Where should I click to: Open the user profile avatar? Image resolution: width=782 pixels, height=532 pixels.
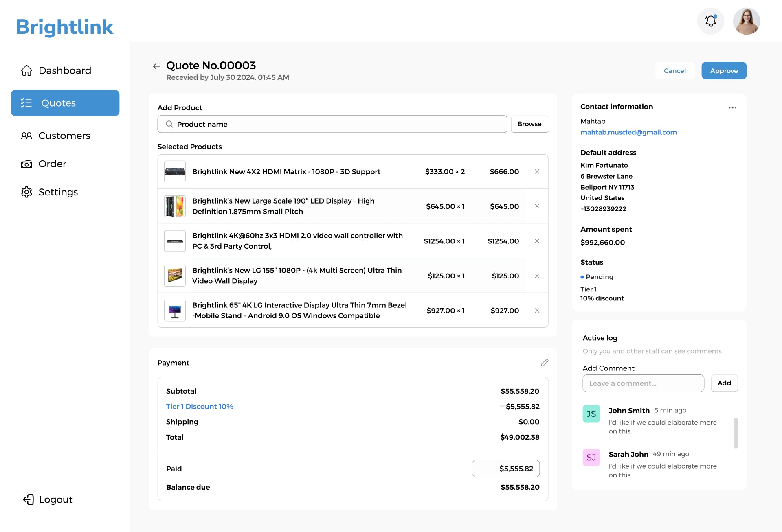click(x=746, y=21)
